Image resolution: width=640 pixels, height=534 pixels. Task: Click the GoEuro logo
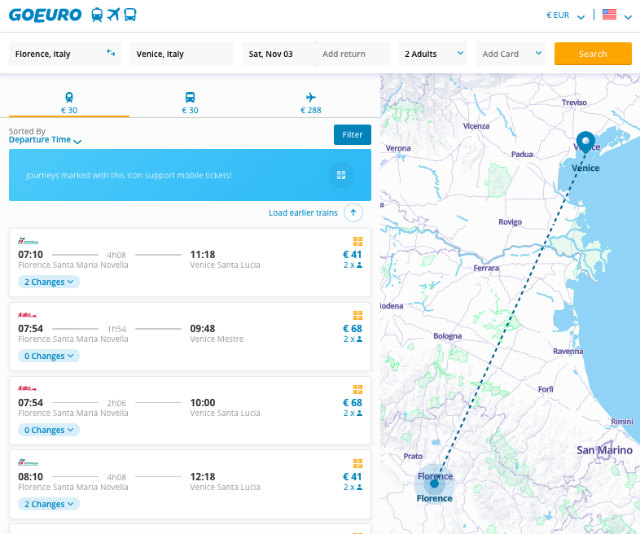click(45, 15)
